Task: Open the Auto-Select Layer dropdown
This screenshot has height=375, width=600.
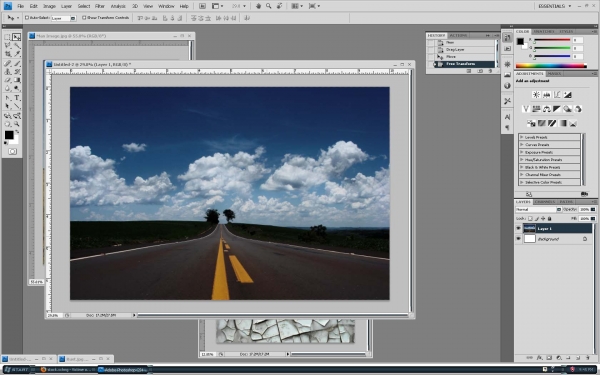Action: tap(73, 18)
